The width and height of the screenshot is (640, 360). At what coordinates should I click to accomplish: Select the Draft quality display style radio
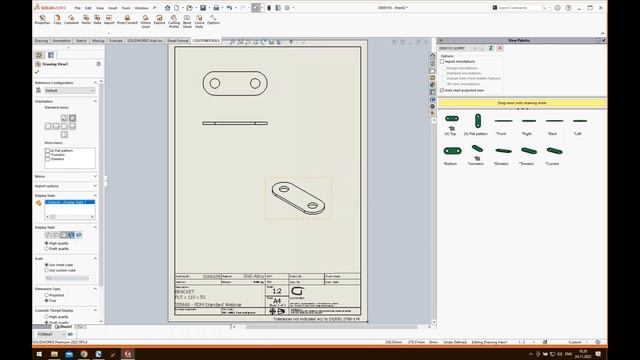click(47, 249)
